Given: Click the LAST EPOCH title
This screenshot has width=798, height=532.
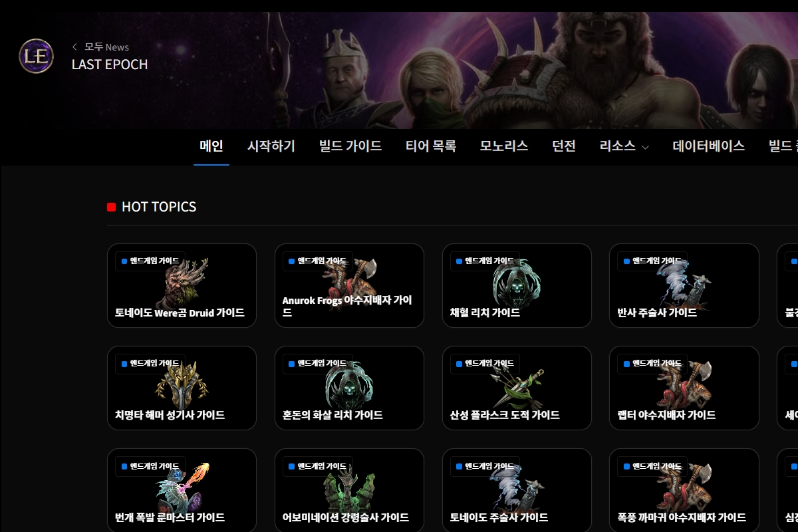Looking at the screenshot, I should click(110, 65).
